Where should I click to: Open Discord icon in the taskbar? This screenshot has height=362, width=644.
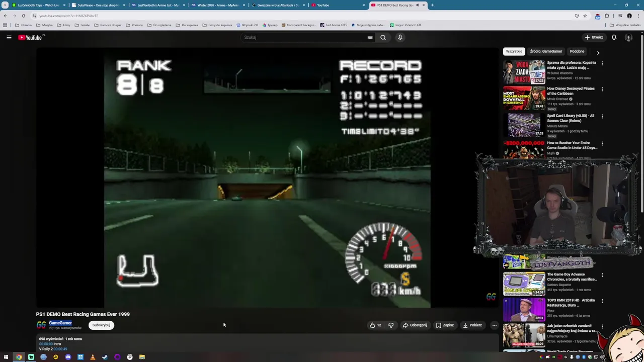[x=68, y=357]
